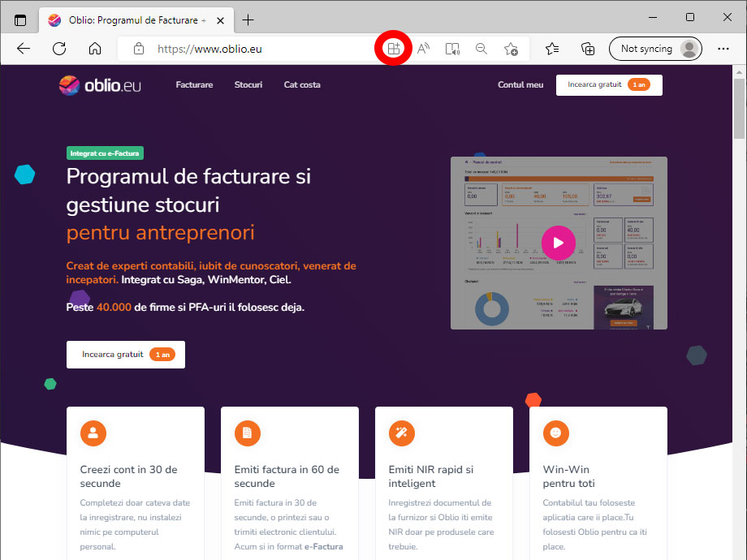Screen dimensions: 747x560
Task: Click Incearca gratuit in the header
Action: pos(609,84)
